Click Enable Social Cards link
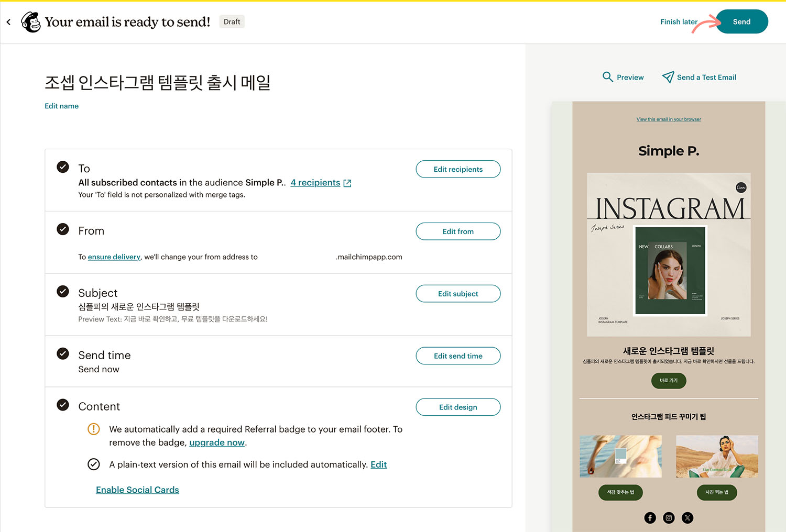786x532 pixels. pyautogui.click(x=137, y=490)
